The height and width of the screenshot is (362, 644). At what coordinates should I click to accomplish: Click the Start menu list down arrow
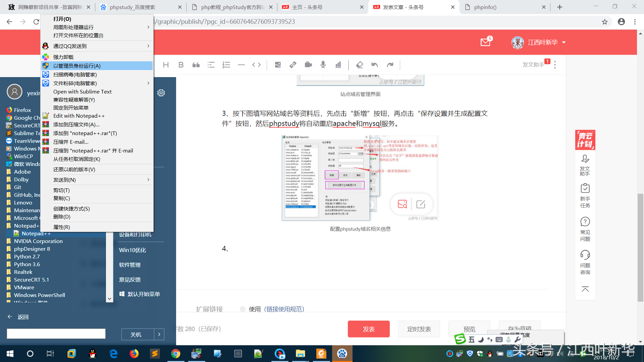[109, 299]
